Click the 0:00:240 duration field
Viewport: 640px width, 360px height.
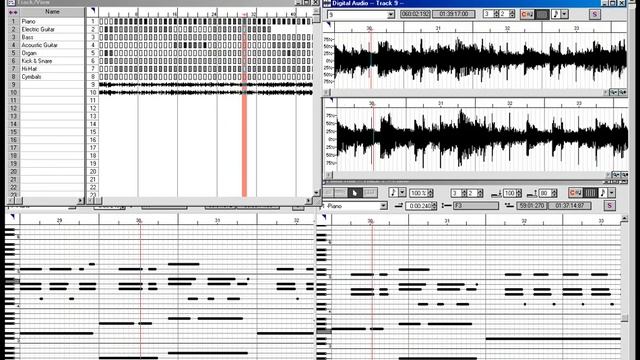[x=420, y=206]
